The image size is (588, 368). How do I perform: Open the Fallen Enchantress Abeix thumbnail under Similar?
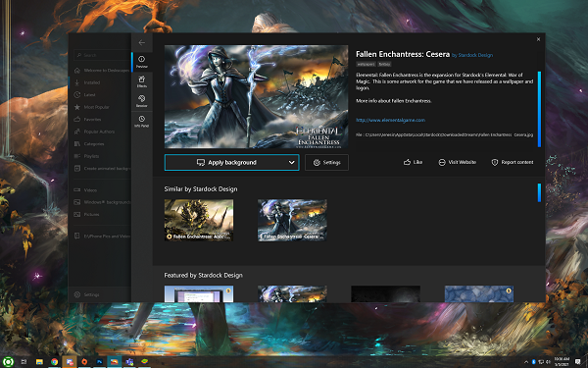coord(199,220)
